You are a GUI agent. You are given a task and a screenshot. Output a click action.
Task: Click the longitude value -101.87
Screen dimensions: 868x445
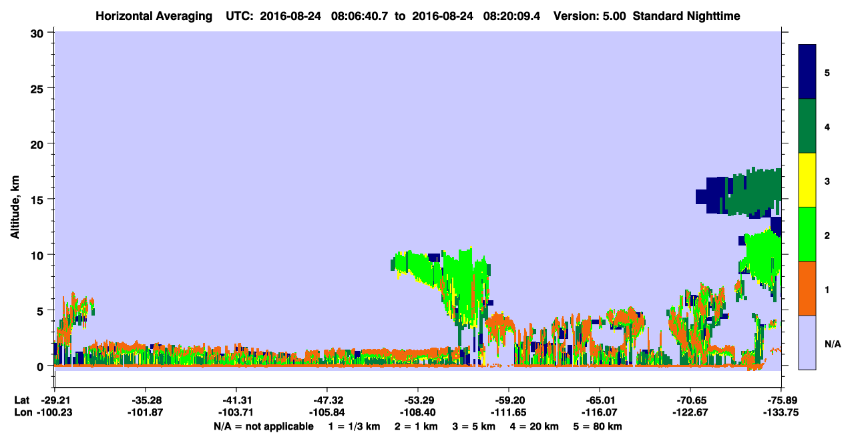(145, 412)
